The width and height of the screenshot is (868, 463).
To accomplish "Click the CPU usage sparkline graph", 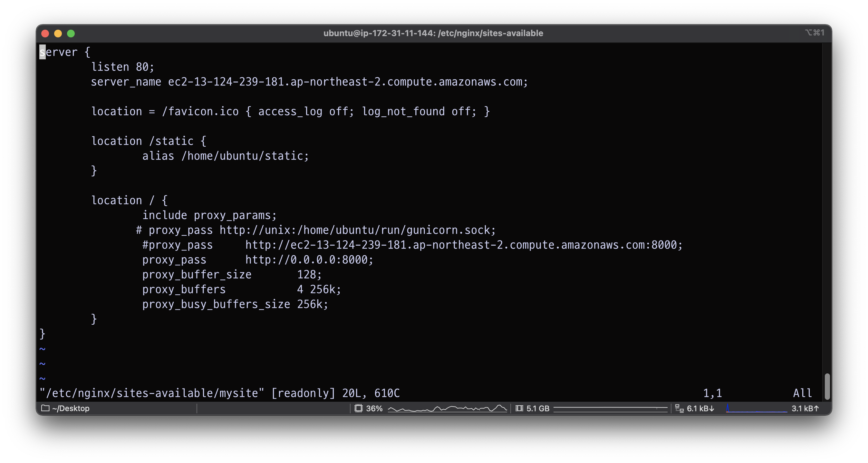I will coord(447,409).
